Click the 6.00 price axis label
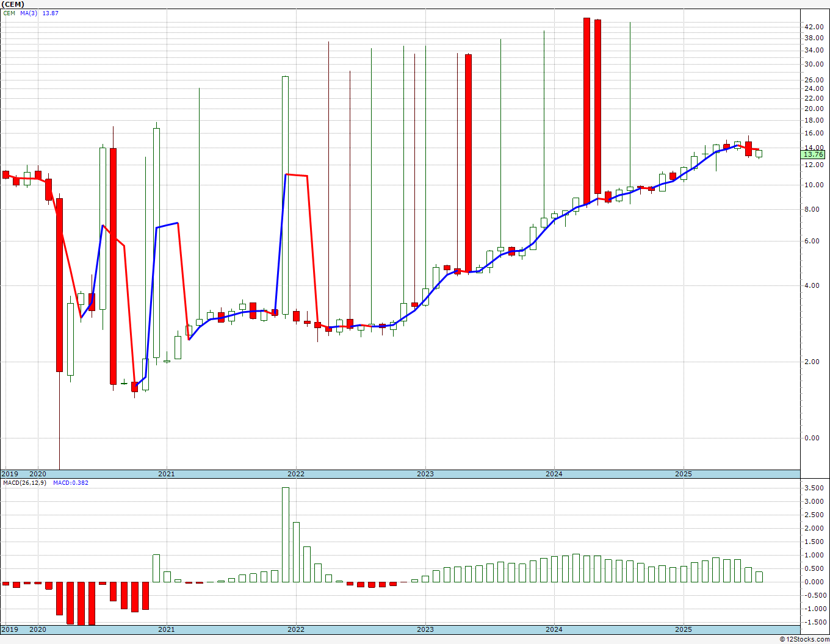This screenshot has height=644, width=830. coord(812,241)
